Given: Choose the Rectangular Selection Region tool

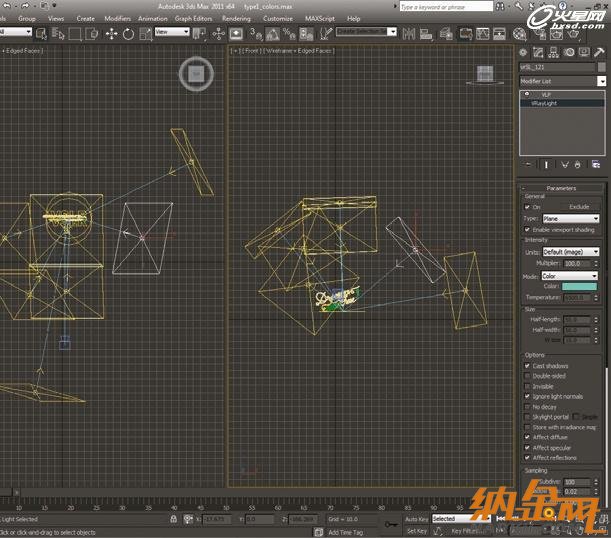Looking at the screenshot, I should [x=74, y=34].
